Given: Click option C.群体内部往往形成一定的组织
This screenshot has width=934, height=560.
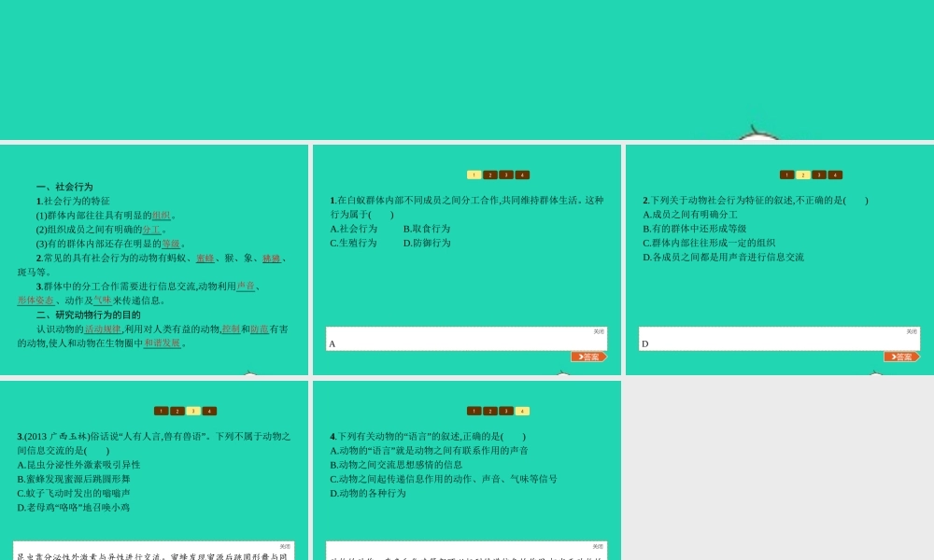Looking at the screenshot, I should 709,243.
